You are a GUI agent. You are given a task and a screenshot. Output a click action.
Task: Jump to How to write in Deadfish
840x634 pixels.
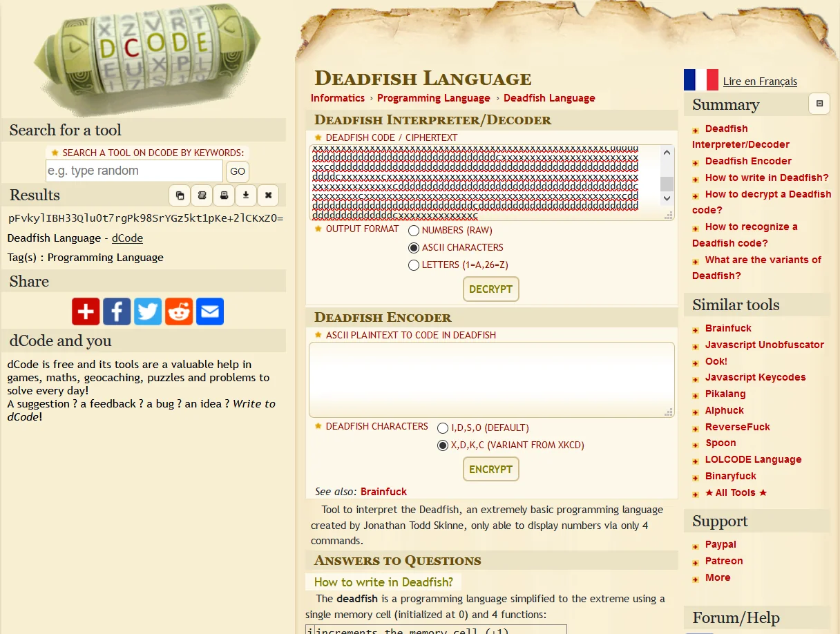767,177
